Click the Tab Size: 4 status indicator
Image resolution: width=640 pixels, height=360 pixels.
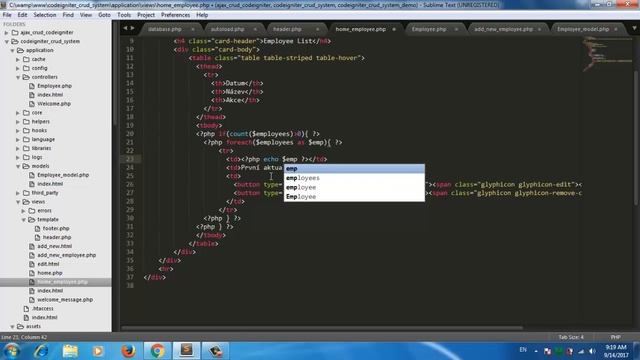(x=571, y=337)
